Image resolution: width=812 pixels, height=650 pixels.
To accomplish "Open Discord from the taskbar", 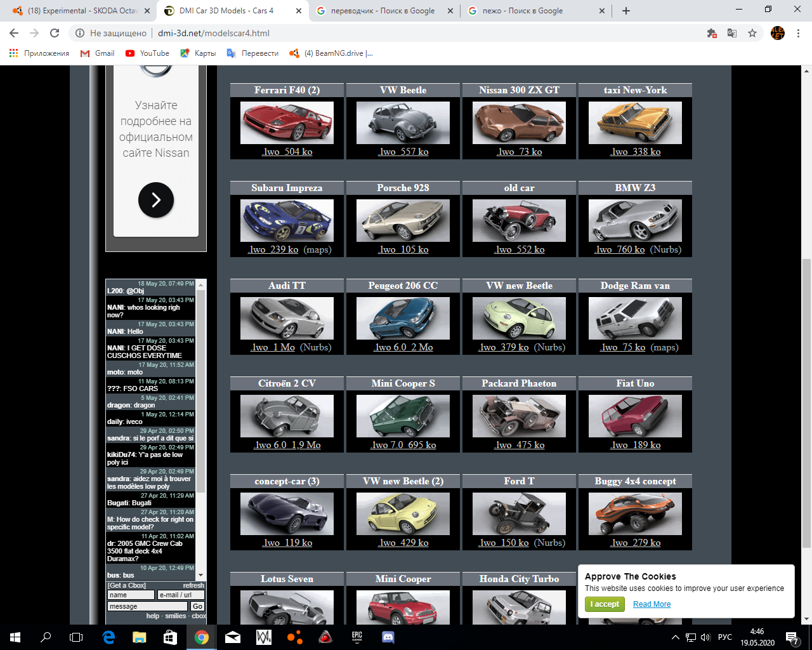I will [x=388, y=637].
